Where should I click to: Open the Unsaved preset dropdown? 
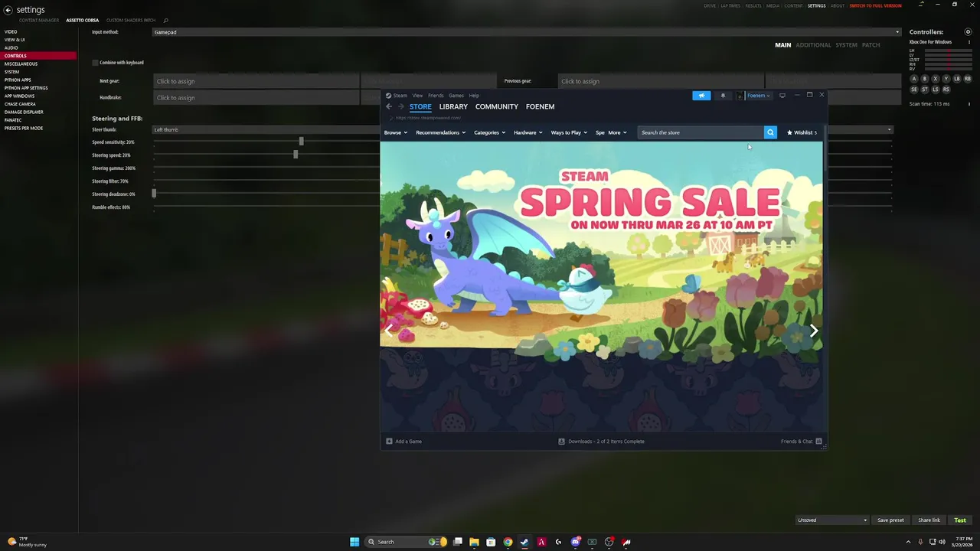click(832, 520)
